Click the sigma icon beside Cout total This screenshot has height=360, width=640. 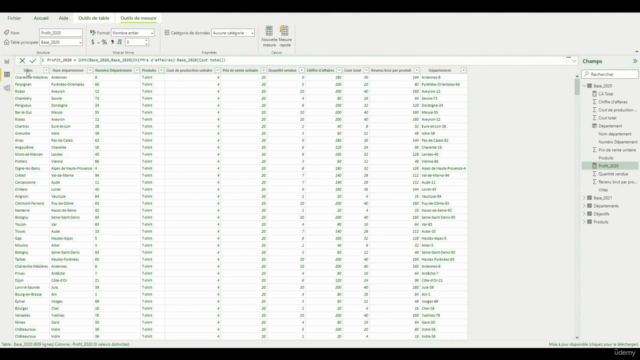pyautogui.click(x=594, y=118)
